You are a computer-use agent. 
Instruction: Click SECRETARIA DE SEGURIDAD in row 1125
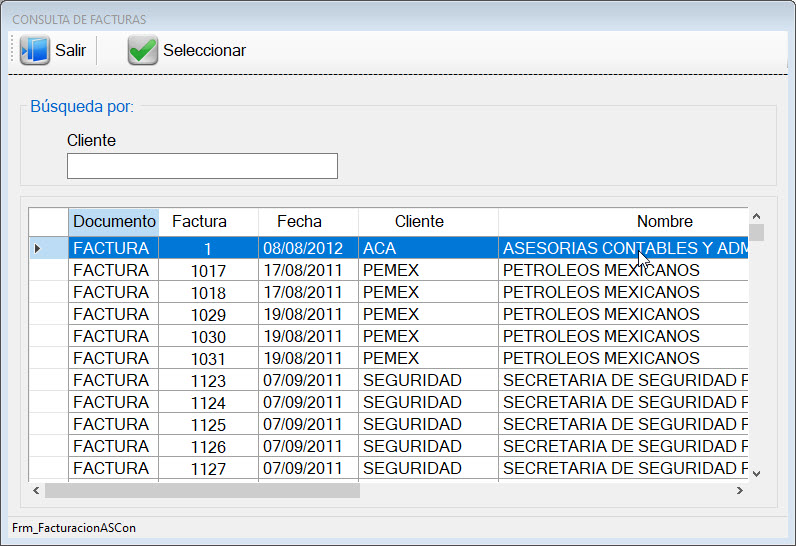coord(623,424)
